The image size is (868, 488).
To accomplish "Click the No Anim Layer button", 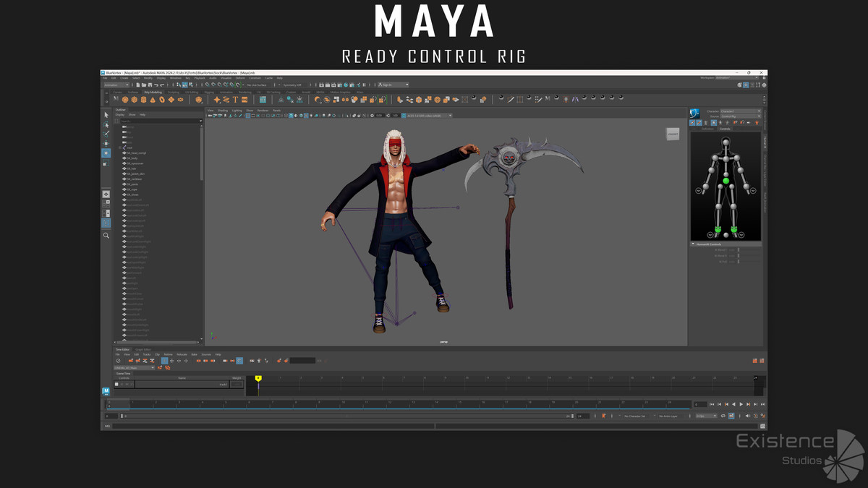I will [x=668, y=416].
